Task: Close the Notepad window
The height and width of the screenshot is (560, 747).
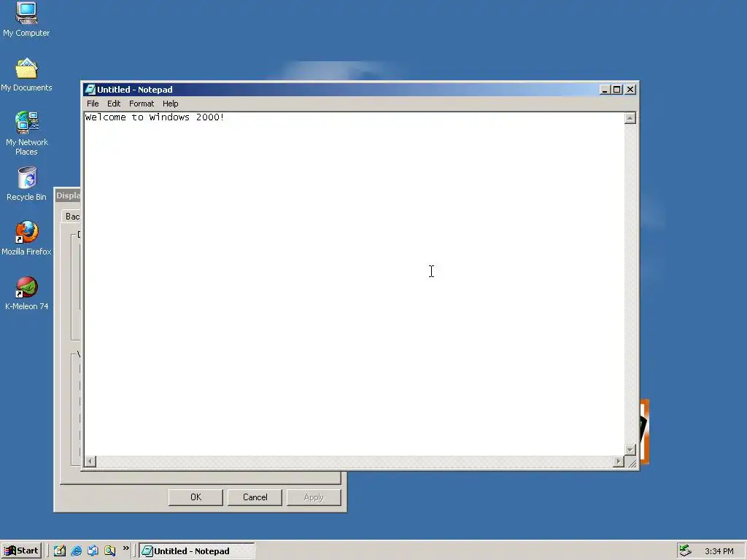Action: 630,90
